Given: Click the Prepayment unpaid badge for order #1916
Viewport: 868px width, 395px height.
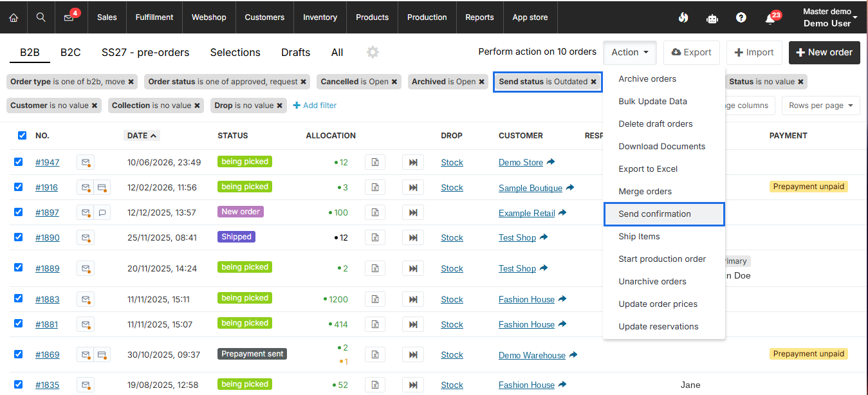Looking at the screenshot, I should pyautogui.click(x=808, y=187).
